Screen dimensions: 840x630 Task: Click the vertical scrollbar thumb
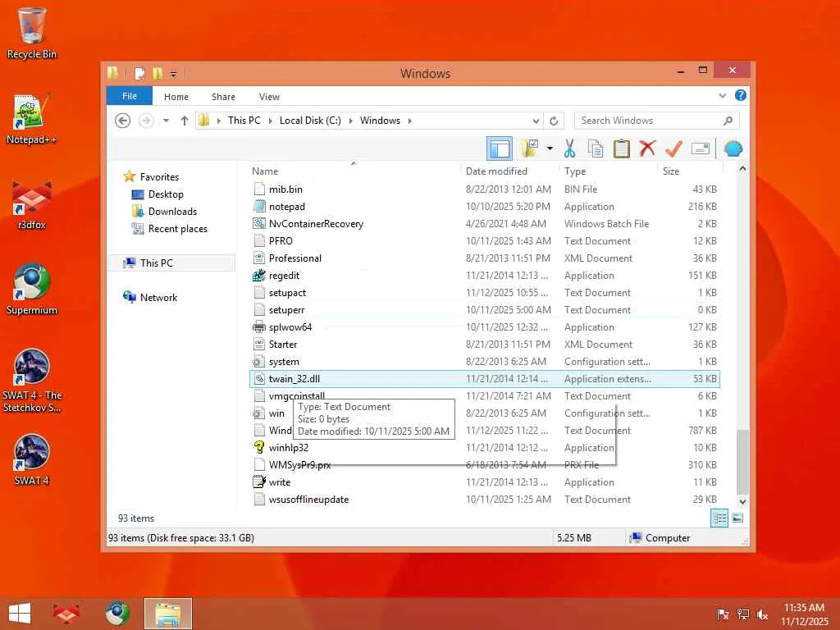point(742,462)
